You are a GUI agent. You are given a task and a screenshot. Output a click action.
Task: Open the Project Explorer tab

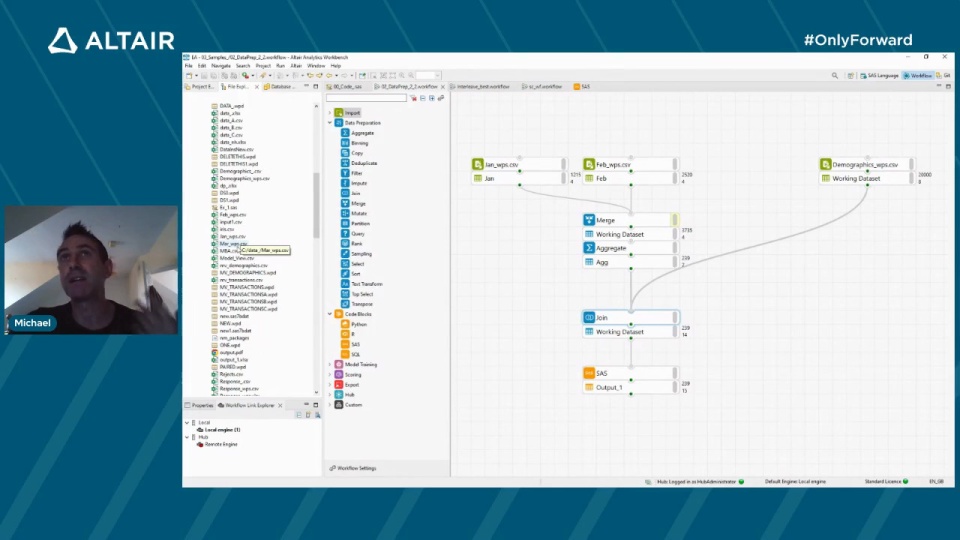click(x=200, y=87)
